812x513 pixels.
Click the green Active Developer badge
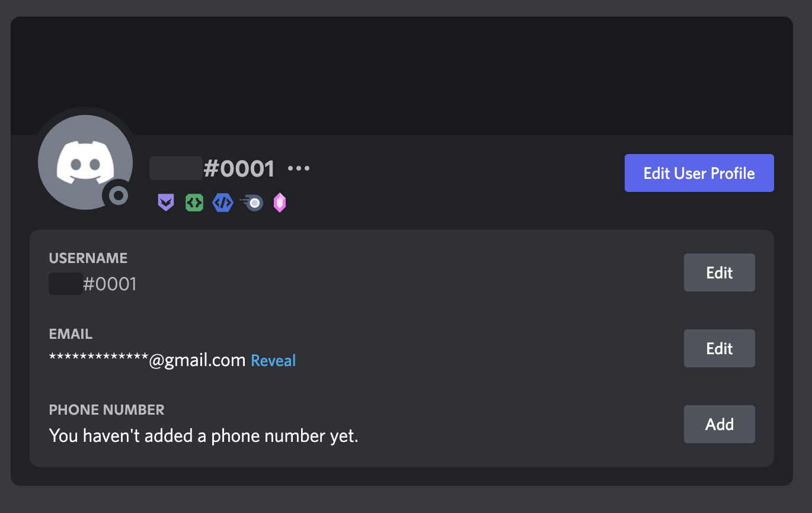[x=194, y=203]
